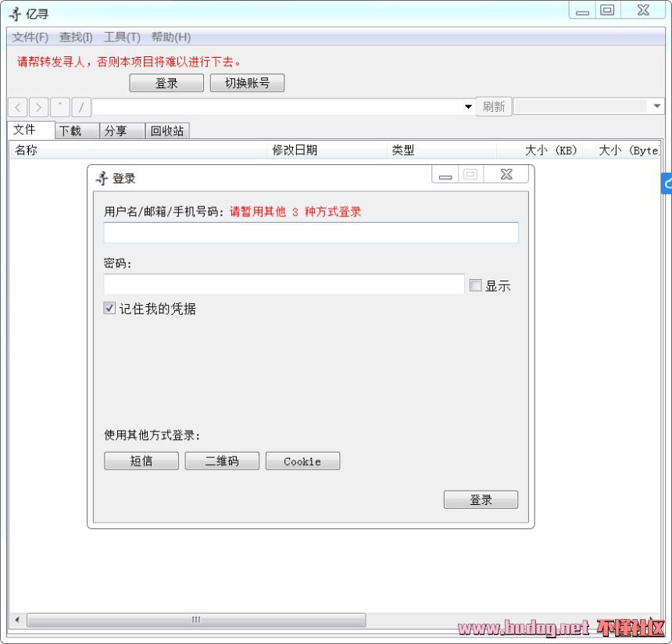Close the 登录 dialog window
Viewport: 672px width, 644px height.
pos(506,174)
